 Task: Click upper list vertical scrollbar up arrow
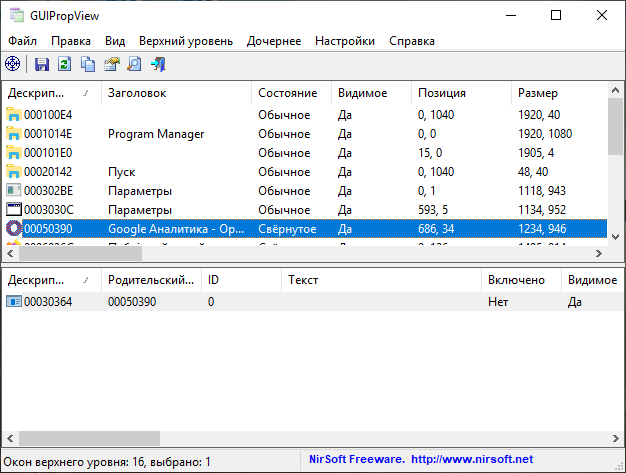615,90
